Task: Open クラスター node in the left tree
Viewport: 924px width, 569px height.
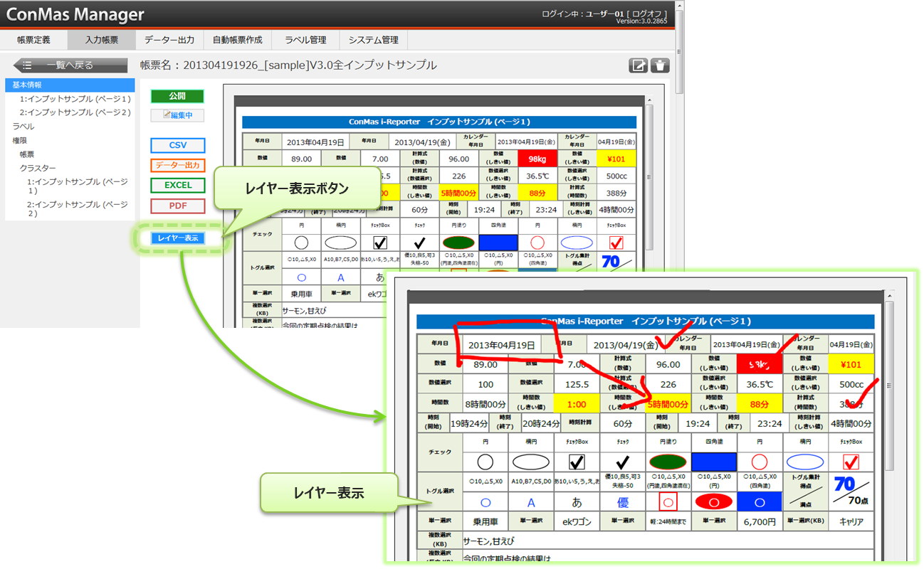Action: tap(38, 168)
